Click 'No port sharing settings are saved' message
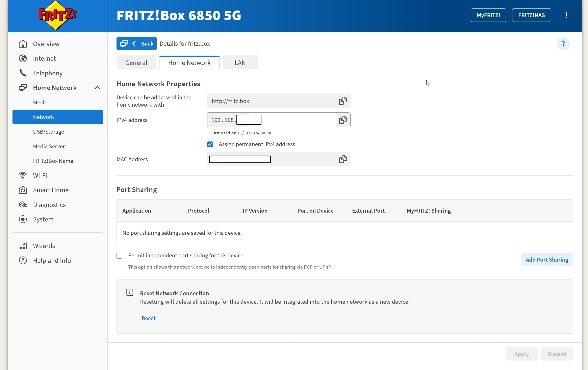Image resolution: width=588 pixels, height=370 pixels. point(182,233)
